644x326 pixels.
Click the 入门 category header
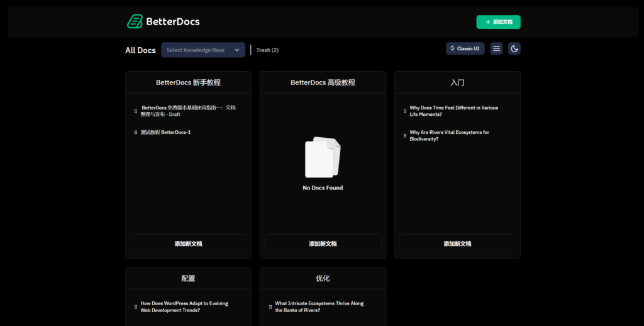[457, 82]
